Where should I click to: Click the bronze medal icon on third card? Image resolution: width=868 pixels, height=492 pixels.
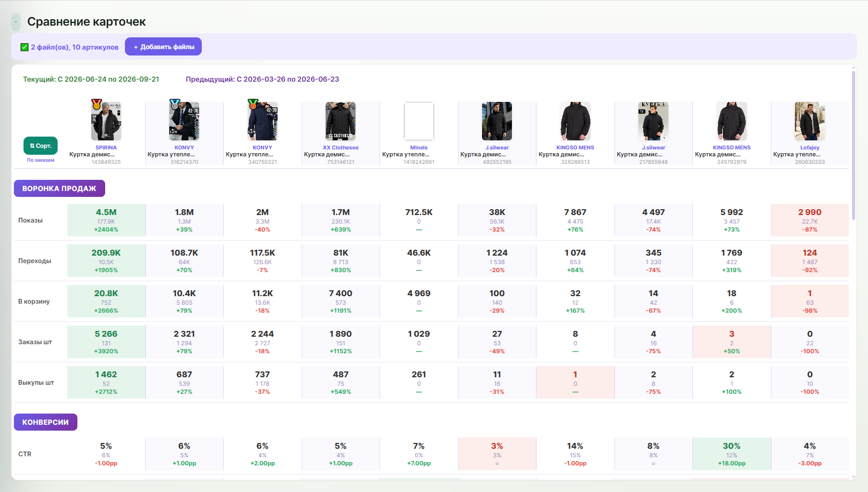pos(252,104)
